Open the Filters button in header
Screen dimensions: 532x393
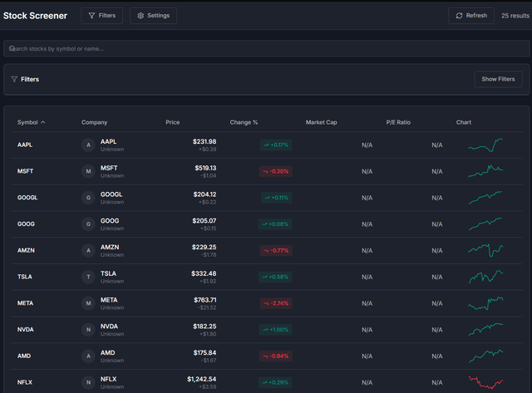click(x=101, y=16)
